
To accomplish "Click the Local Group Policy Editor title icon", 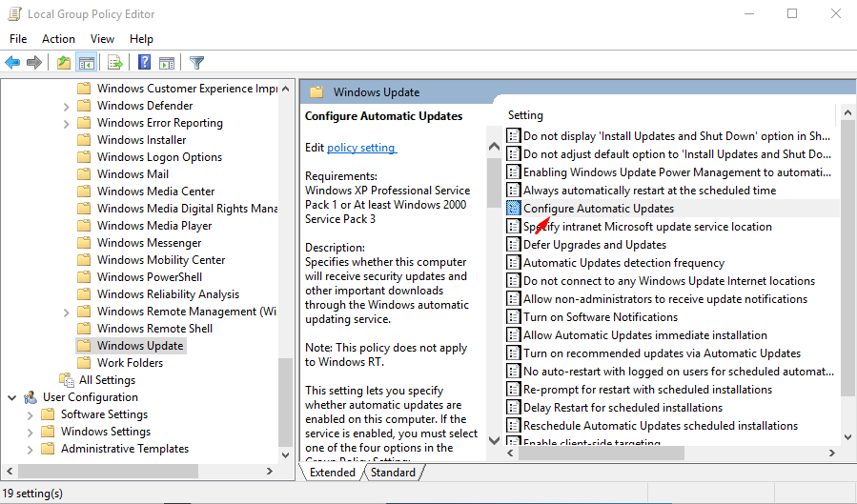I will click(x=14, y=13).
